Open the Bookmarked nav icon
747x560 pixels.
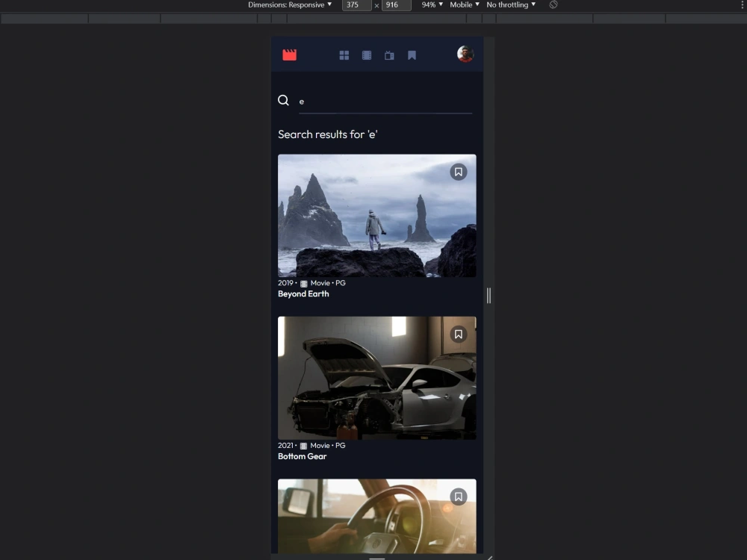click(412, 55)
